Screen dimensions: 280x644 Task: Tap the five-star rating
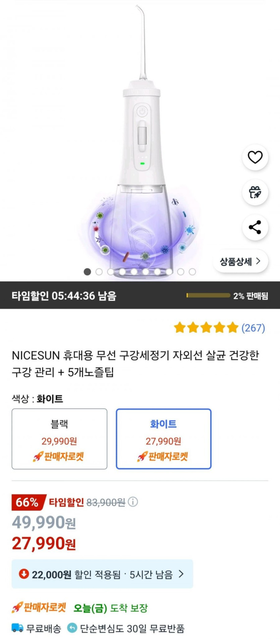[x=206, y=328]
